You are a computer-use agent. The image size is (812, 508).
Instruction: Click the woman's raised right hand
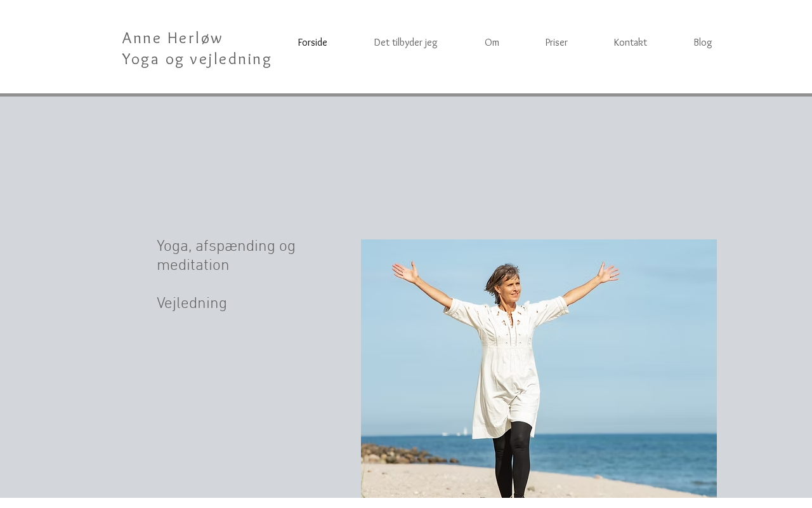tap(406, 272)
